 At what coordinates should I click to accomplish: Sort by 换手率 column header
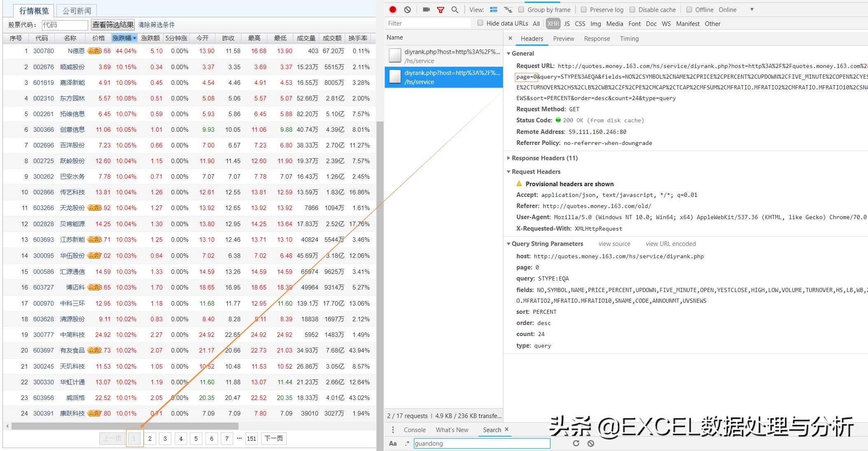coord(358,38)
